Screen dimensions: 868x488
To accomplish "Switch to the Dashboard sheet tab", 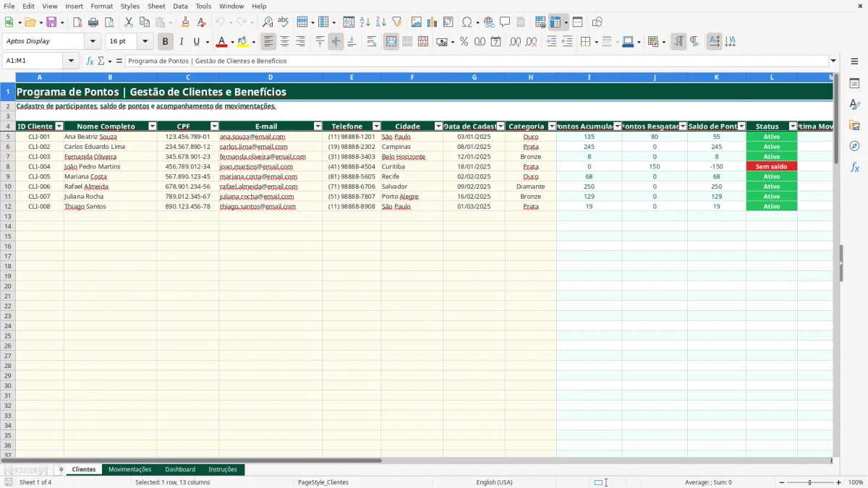I will (x=180, y=469).
